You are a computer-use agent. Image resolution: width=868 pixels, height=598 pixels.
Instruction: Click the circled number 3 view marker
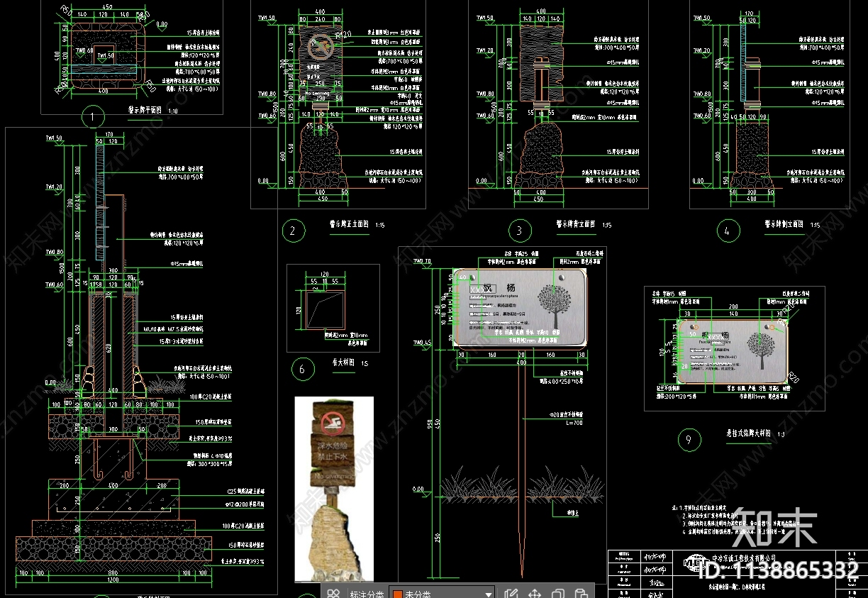tap(519, 230)
